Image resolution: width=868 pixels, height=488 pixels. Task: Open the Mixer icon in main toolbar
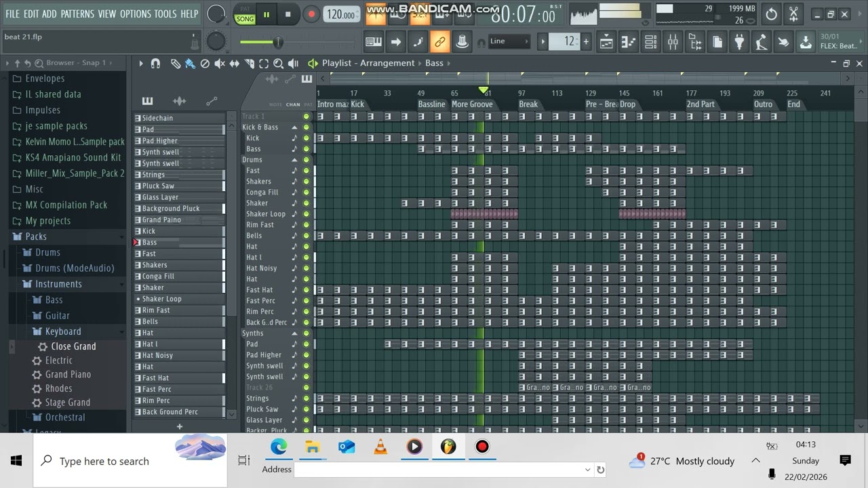(x=673, y=42)
